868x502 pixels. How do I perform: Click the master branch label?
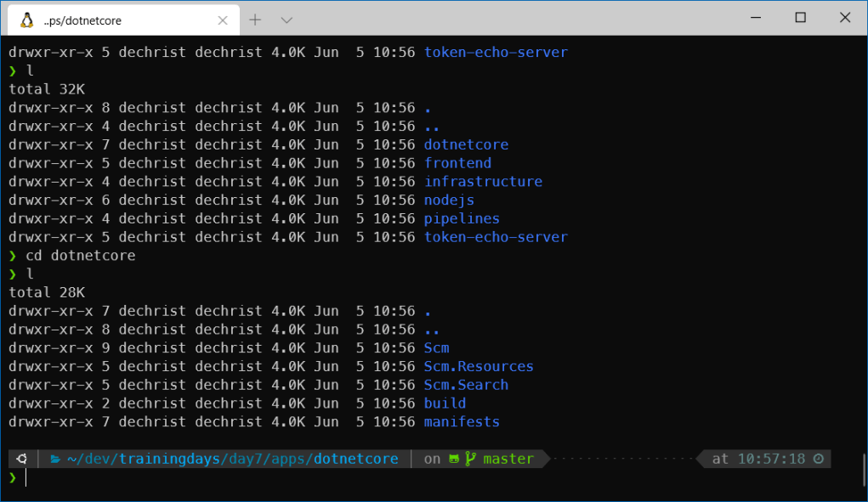click(x=508, y=459)
